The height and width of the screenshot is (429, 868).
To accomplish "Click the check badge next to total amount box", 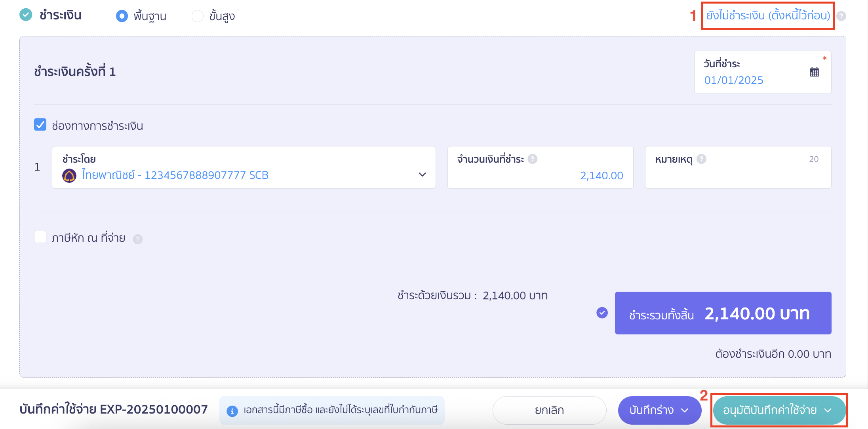I will coord(602,313).
